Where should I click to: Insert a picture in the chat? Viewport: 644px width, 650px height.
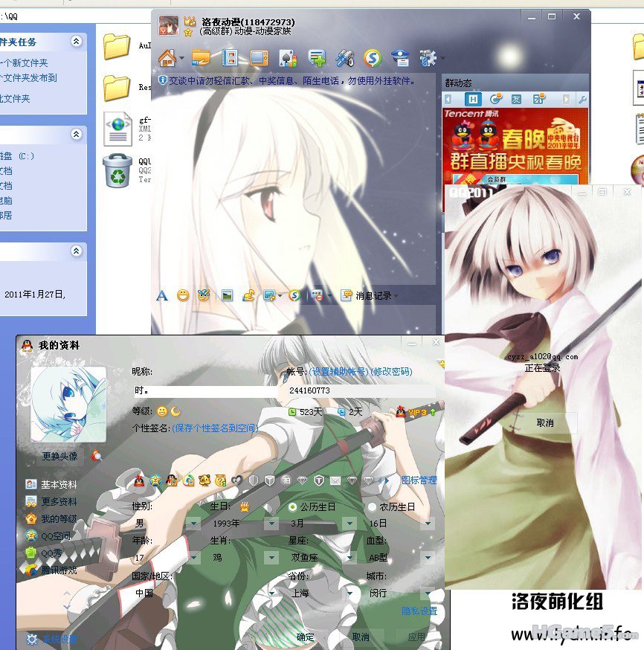pos(227,295)
